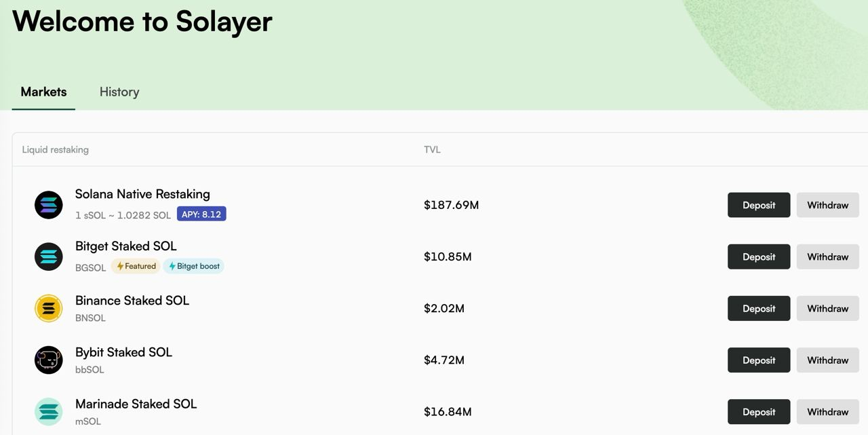Click the Bitget boost lightning badge
868x435 pixels.
[x=194, y=266]
